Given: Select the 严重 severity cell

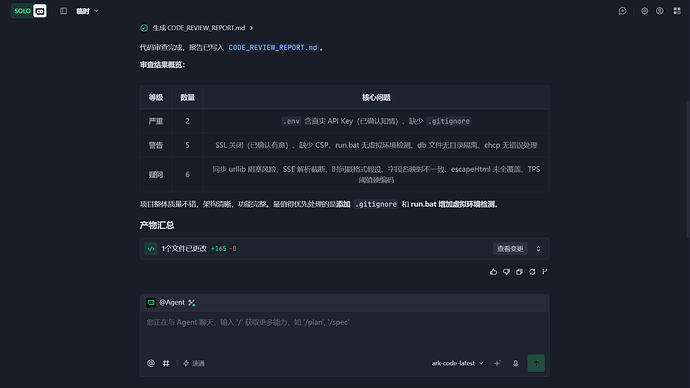Looking at the screenshot, I should (156, 121).
